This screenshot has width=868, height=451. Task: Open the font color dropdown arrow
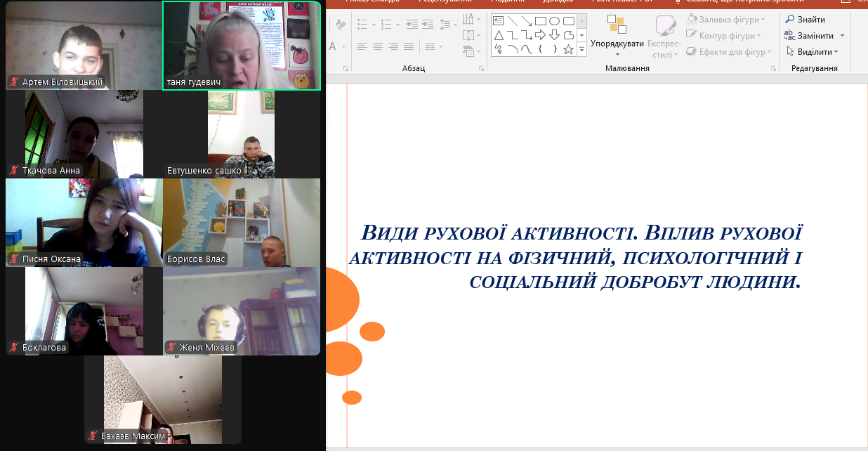click(344, 46)
